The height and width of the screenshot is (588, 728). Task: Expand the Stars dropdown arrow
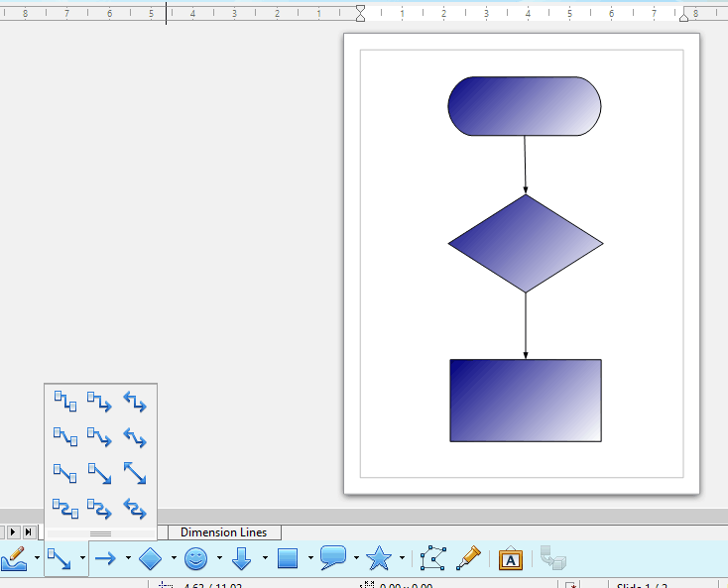pos(402,558)
